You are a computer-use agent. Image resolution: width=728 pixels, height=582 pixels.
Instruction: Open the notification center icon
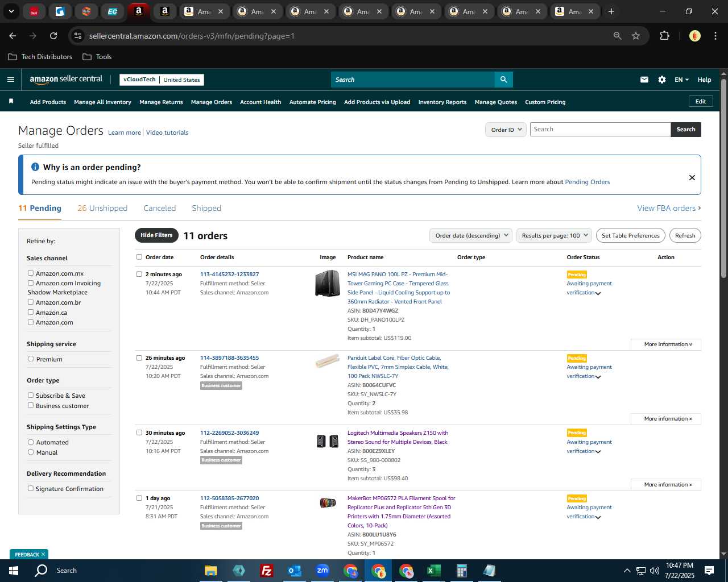pyautogui.click(x=709, y=571)
